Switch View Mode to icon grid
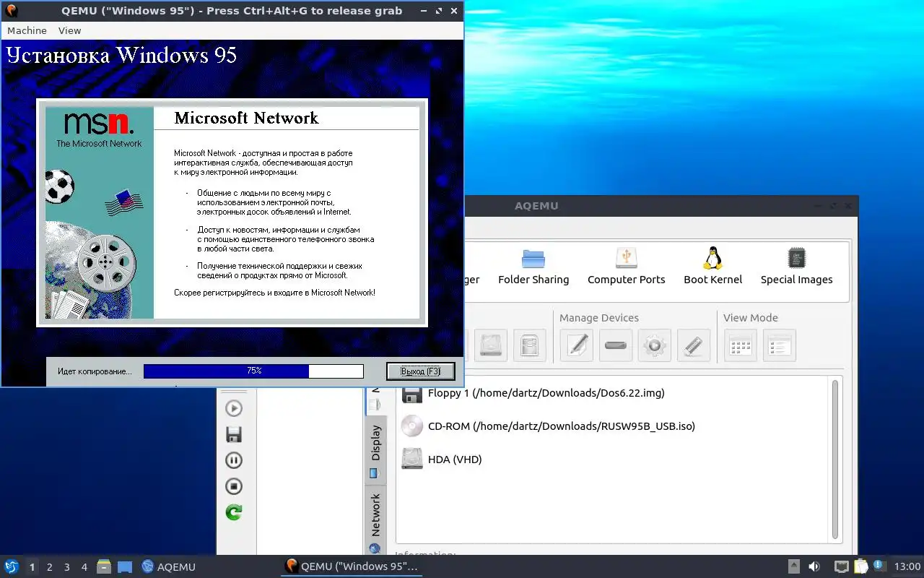924x578 pixels. (x=741, y=345)
